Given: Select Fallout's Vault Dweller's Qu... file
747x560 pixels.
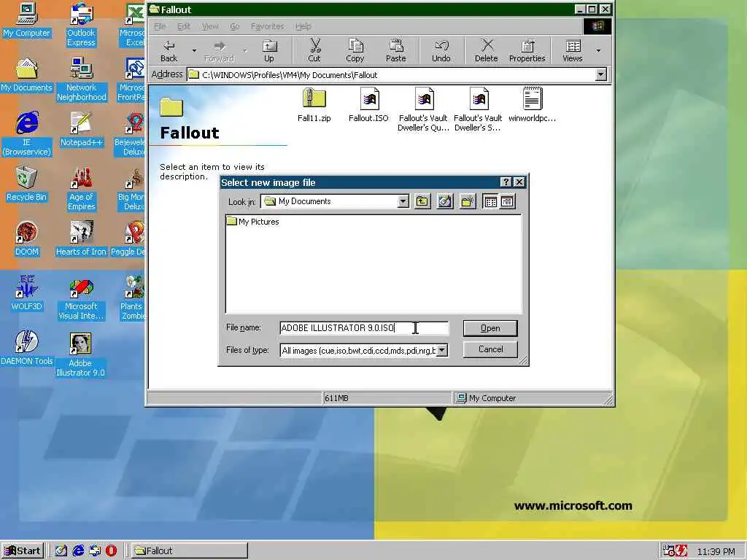Looking at the screenshot, I should pos(423,109).
